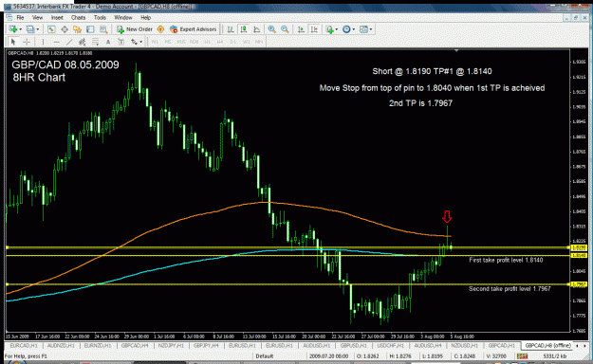Open a New Chart from the toolbar
The image size is (593, 364).
tap(13, 29)
